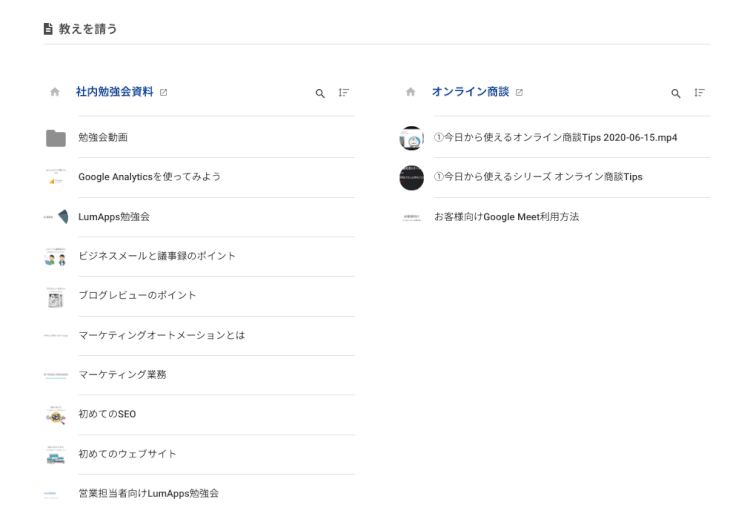
Task: Click home icon in オンライン商談 panel
Action: [x=410, y=92]
